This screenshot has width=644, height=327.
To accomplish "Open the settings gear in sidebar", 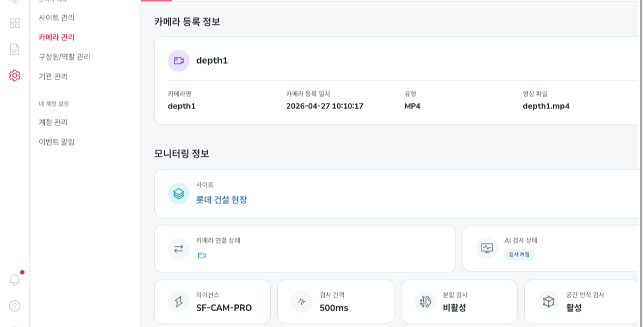I will (15, 76).
